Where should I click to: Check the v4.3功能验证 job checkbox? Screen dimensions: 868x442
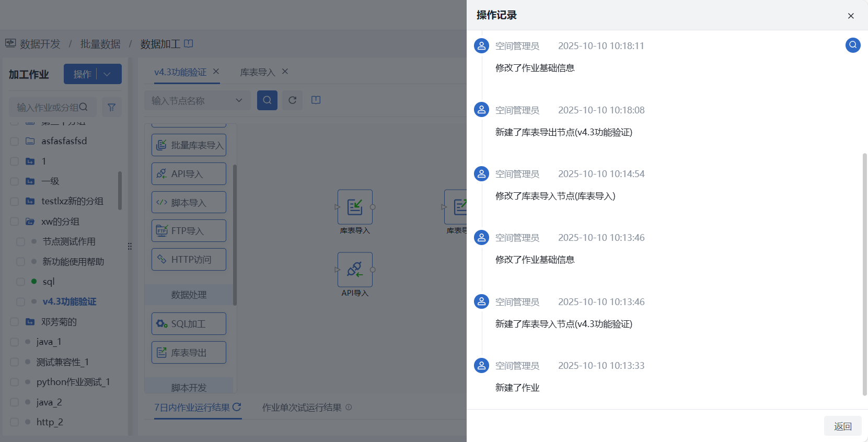[x=21, y=301]
